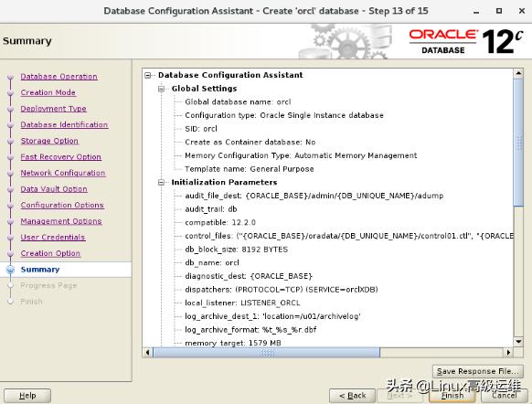Click the vertical scrollbar up arrow
Viewport: 532px width, 404px height.
pos(518,73)
